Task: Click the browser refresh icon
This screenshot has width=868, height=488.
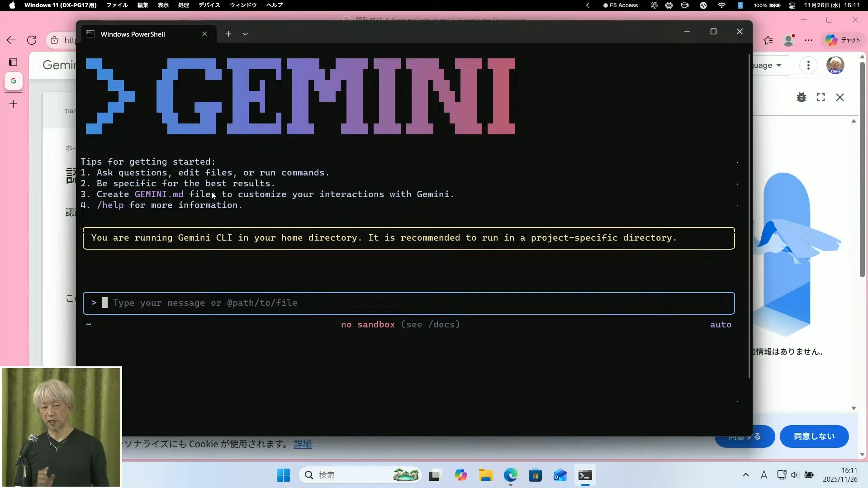Action: coord(32,40)
